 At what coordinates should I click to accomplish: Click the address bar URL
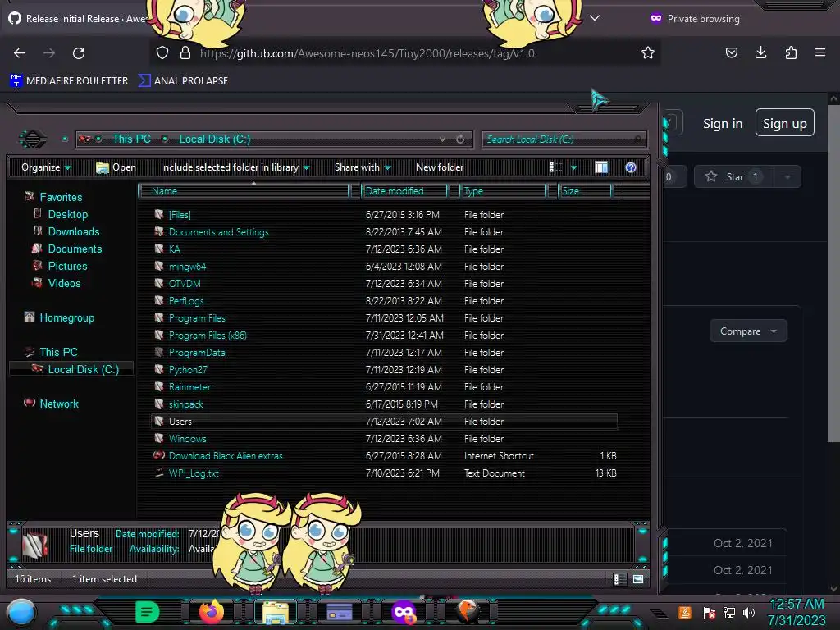pos(367,53)
